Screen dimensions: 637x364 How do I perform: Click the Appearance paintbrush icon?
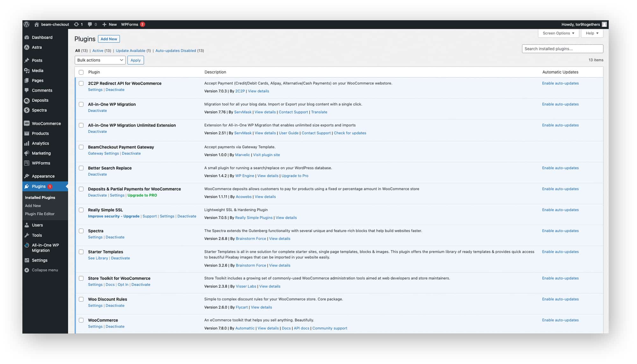tap(27, 176)
